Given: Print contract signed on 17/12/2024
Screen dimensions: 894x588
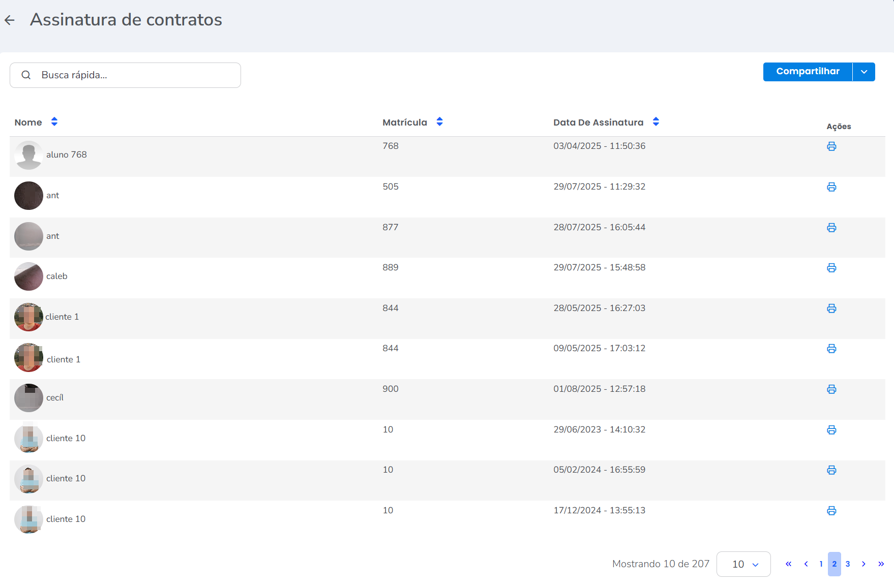Looking at the screenshot, I should (831, 511).
